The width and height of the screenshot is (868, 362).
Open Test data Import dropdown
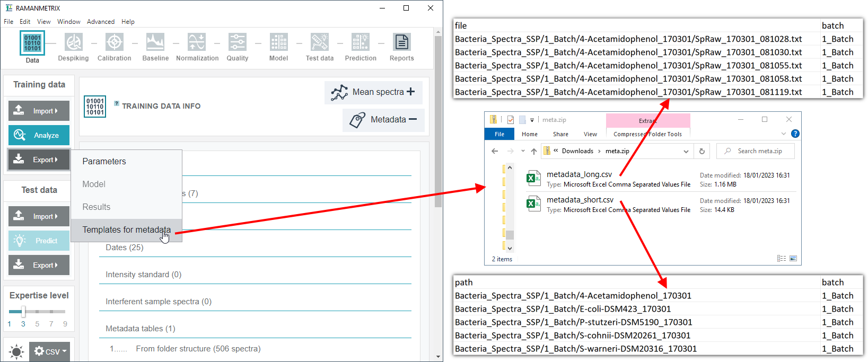tap(39, 216)
